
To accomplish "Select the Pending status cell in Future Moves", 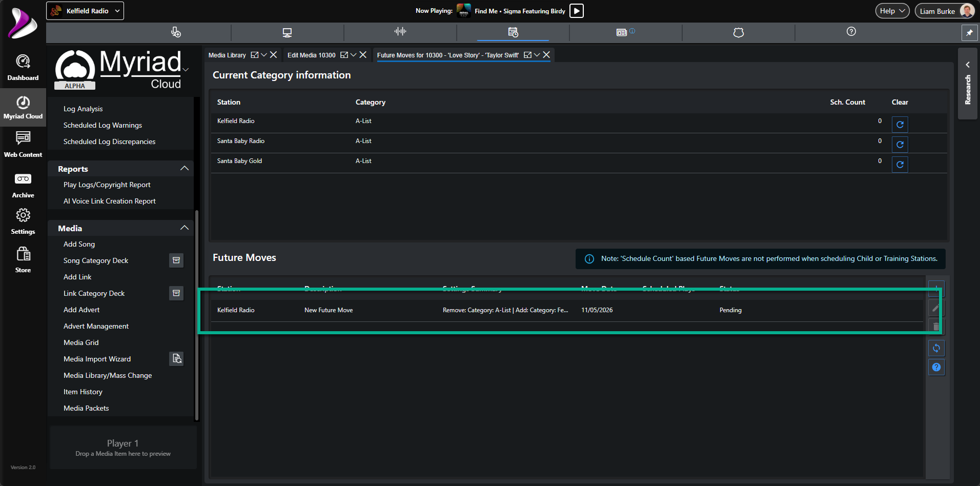I will coord(730,310).
